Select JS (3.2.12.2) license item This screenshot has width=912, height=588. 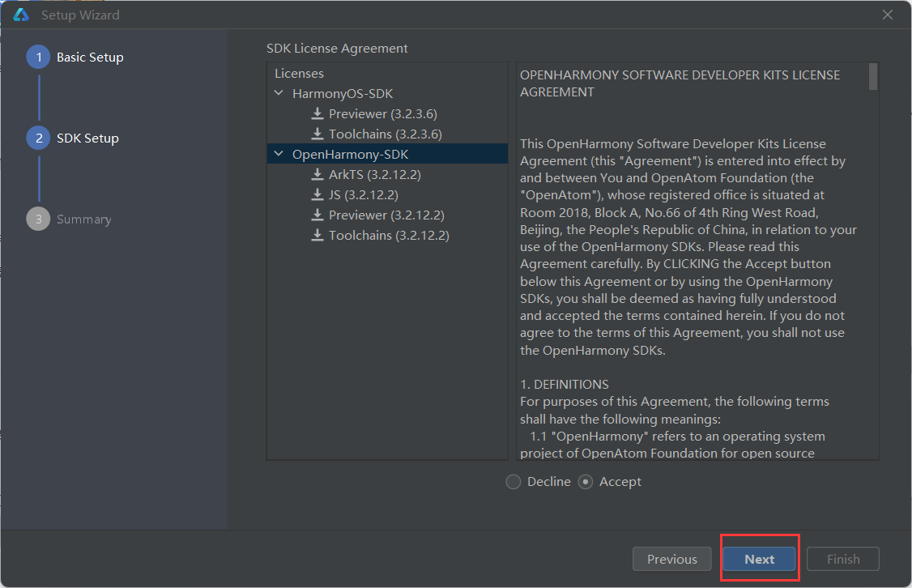[x=364, y=195]
